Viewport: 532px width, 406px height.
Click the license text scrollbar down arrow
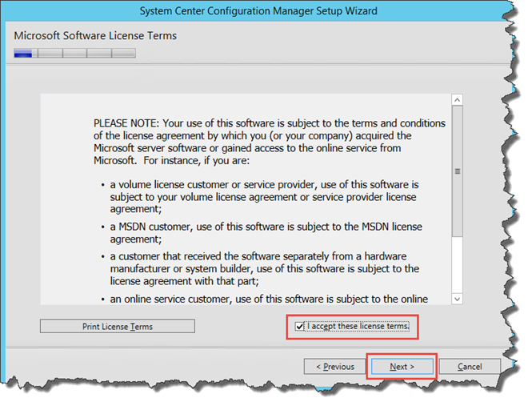tap(458, 299)
